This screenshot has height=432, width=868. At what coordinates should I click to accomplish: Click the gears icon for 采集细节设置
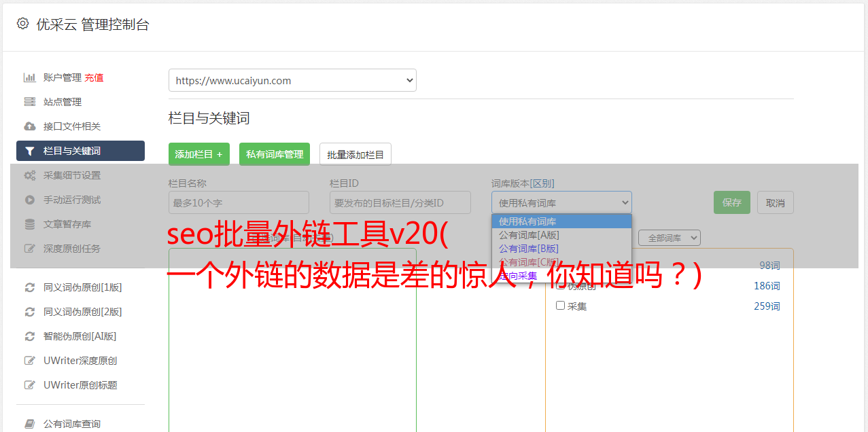30,175
